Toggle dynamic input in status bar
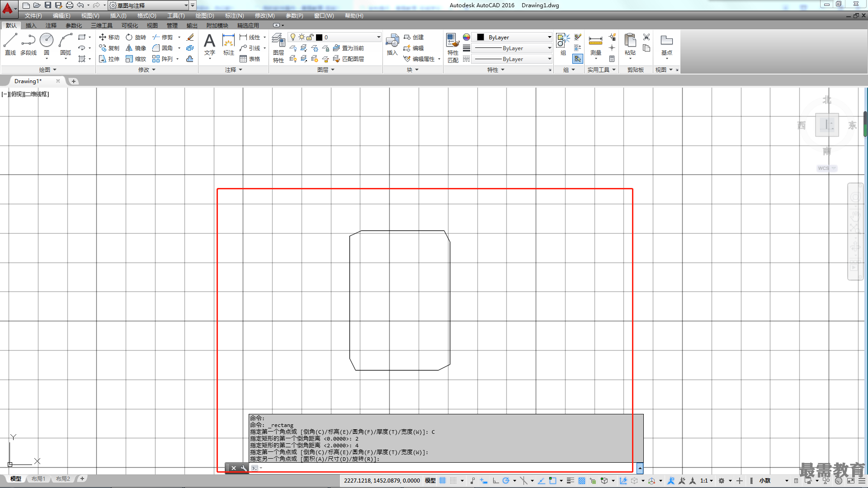Viewport: 868px width, 488px height. [484, 481]
